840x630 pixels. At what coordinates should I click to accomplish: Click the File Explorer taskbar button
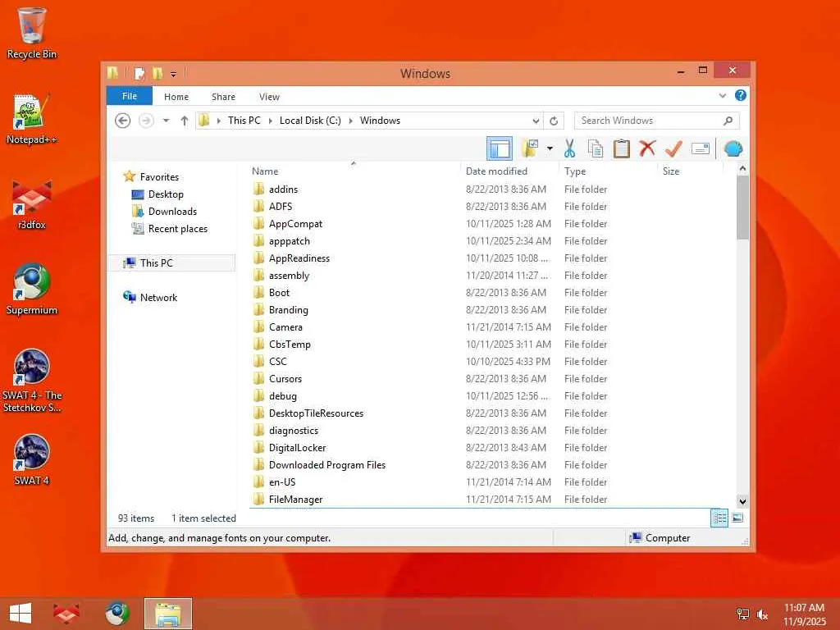[x=167, y=614]
